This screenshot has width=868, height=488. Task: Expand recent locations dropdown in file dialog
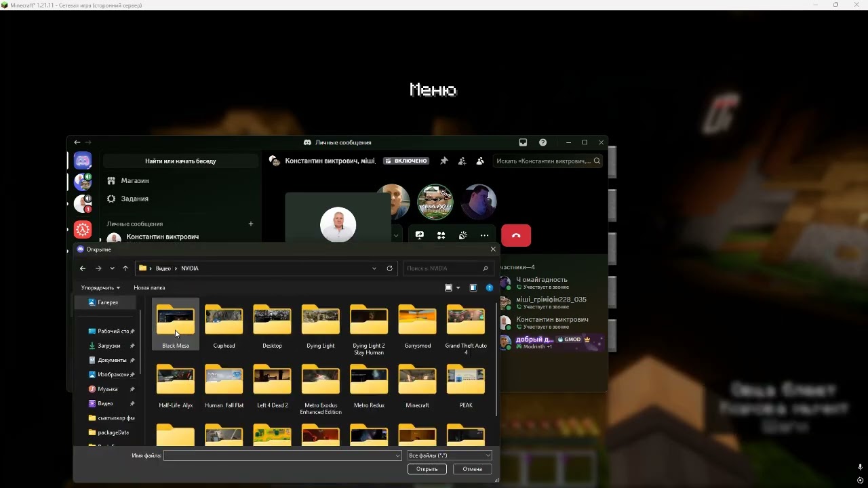tap(112, 268)
